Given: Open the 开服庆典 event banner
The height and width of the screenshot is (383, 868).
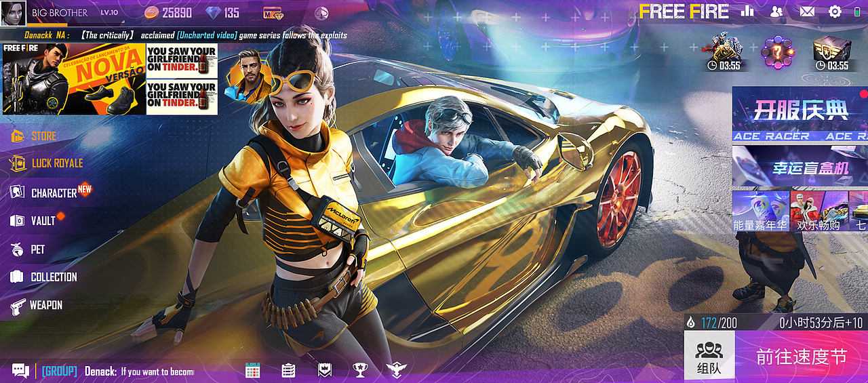Looking at the screenshot, I should point(800,114).
